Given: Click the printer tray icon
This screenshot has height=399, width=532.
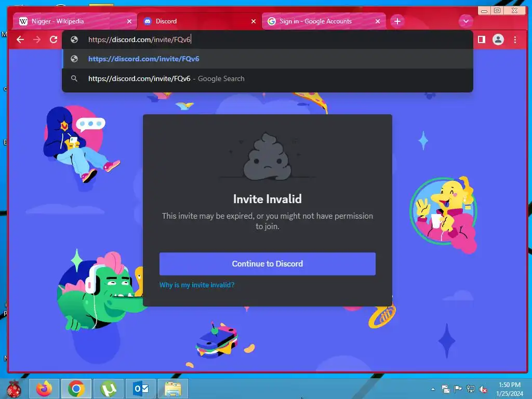Looking at the screenshot, I should pos(445,389).
